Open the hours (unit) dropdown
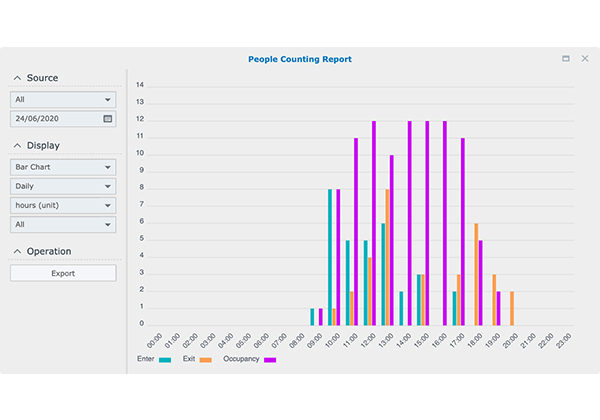Viewport: 600px width, 420px height. 63,205
